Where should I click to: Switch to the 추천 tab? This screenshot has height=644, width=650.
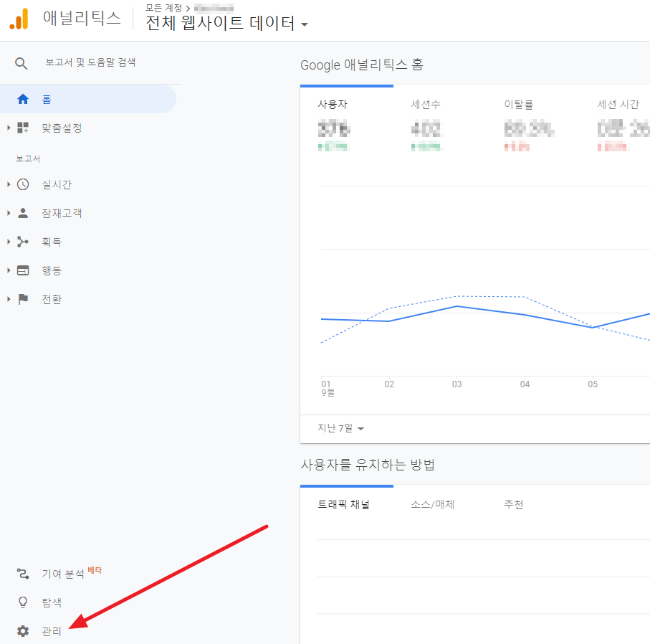pos(514,505)
